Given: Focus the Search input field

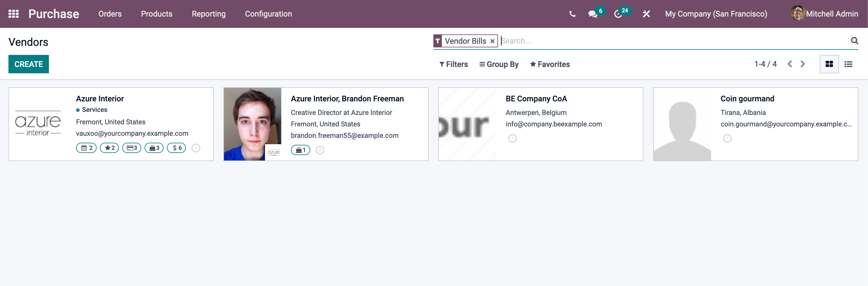Looking at the screenshot, I should (x=674, y=41).
